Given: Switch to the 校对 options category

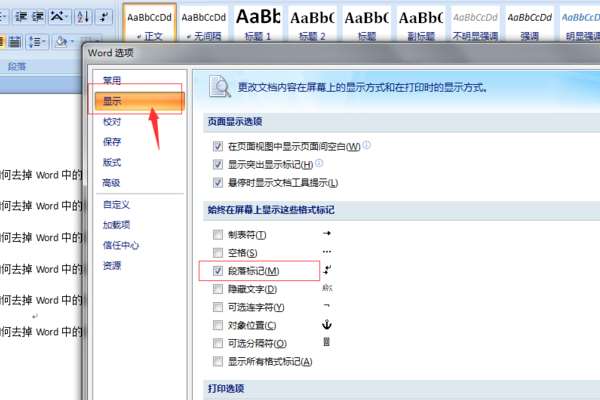Looking at the screenshot, I should (x=112, y=122).
